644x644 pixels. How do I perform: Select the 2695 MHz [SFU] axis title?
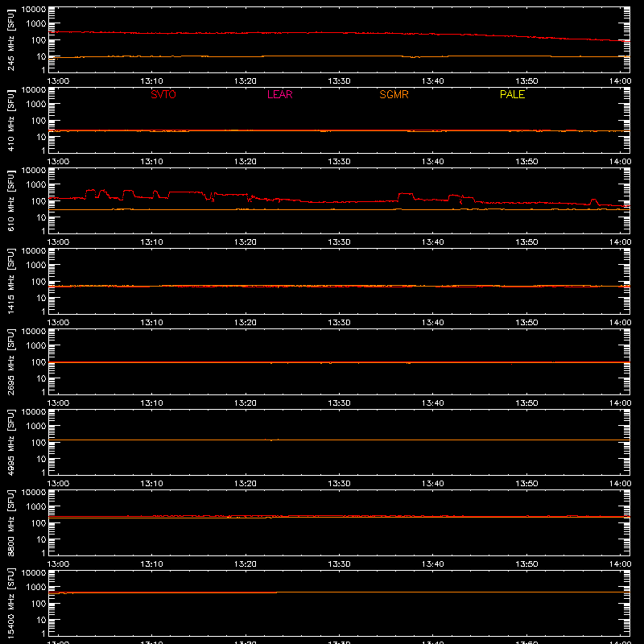coord(10,361)
